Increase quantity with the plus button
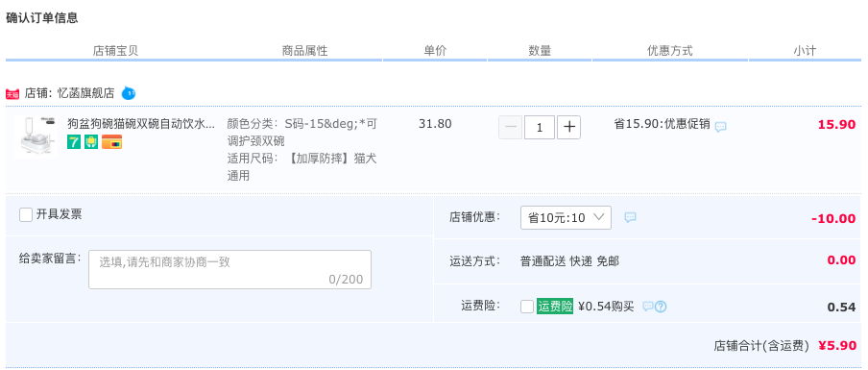 point(568,128)
